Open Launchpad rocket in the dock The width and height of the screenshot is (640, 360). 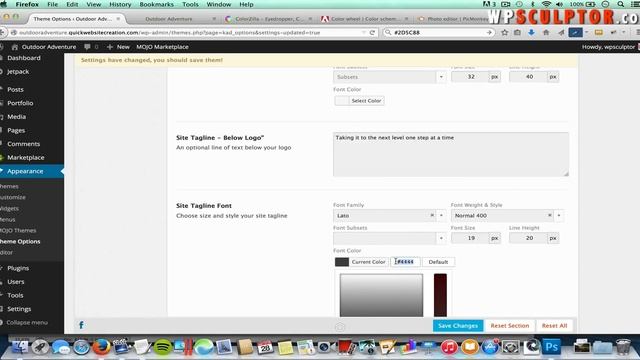point(40,347)
